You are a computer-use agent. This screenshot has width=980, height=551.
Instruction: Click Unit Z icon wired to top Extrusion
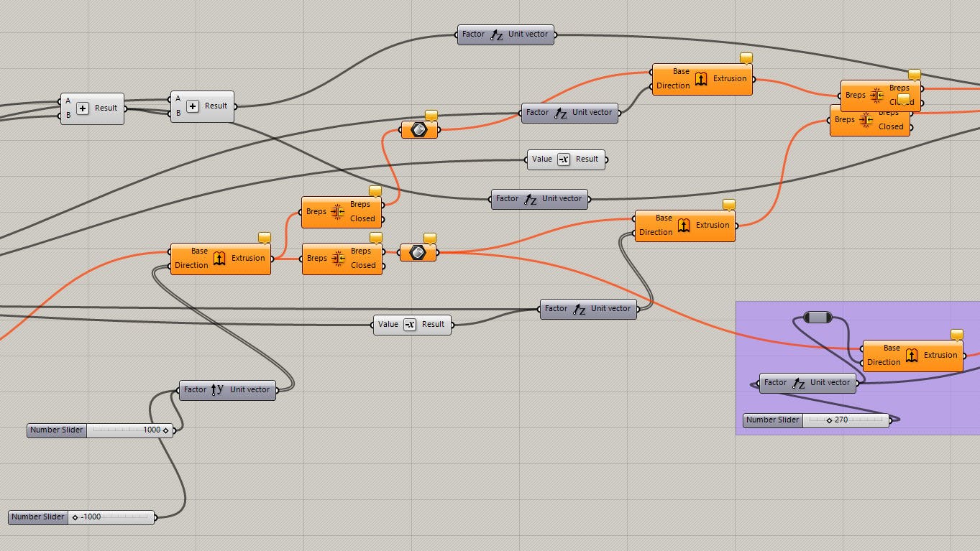[x=560, y=113]
